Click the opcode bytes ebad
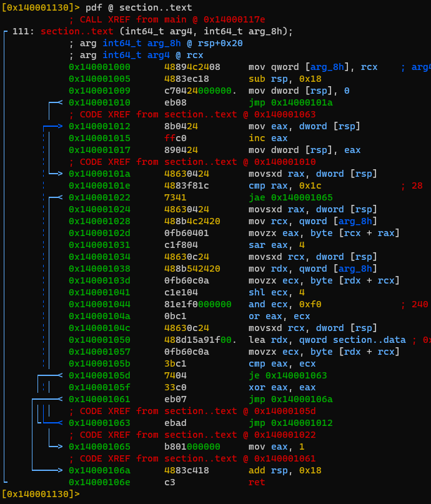This screenshot has height=504, width=431. click(x=176, y=423)
